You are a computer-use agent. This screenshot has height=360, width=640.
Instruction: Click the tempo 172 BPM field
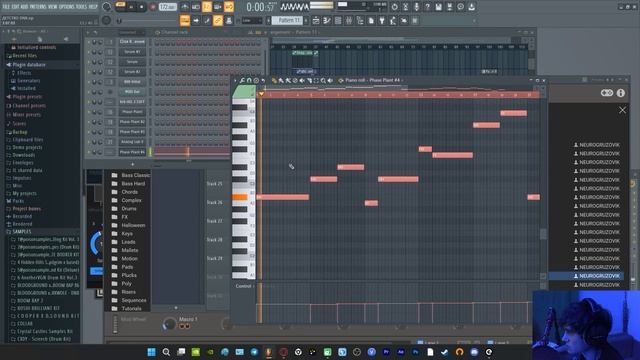pos(168,7)
